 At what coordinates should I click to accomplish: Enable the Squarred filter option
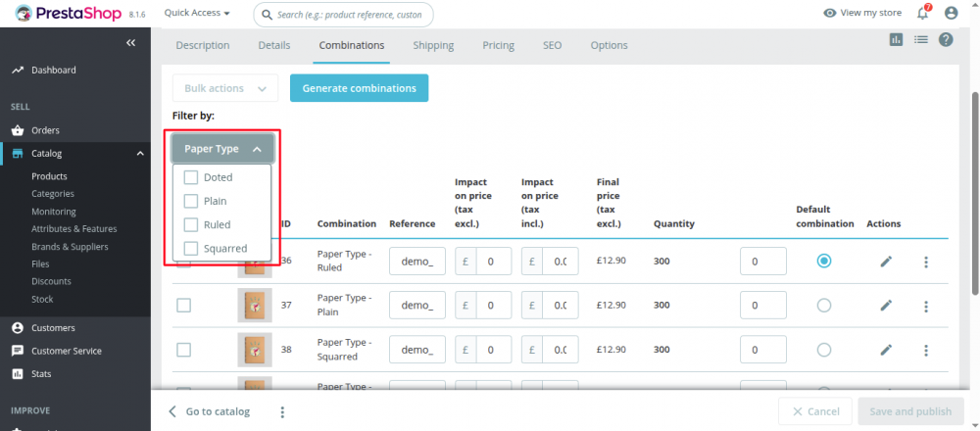tap(191, 248)
